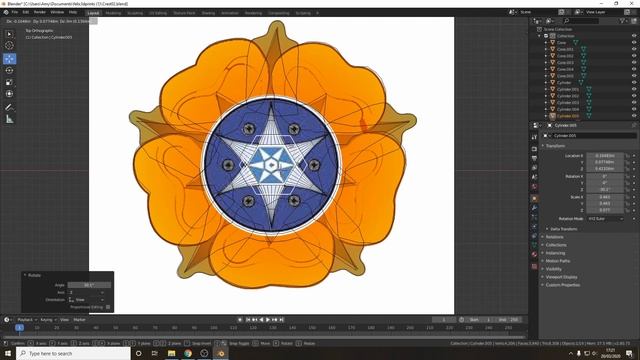This screenshot has height=360, width=640.
Task: Toggle Collection visibility eye icon
Action: (634, 36)
